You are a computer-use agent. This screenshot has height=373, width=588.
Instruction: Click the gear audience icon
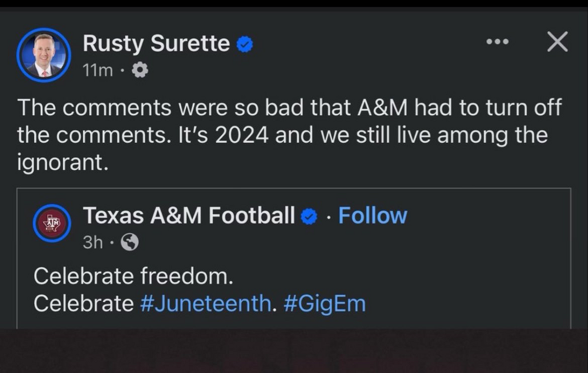(x=139, y=71)
